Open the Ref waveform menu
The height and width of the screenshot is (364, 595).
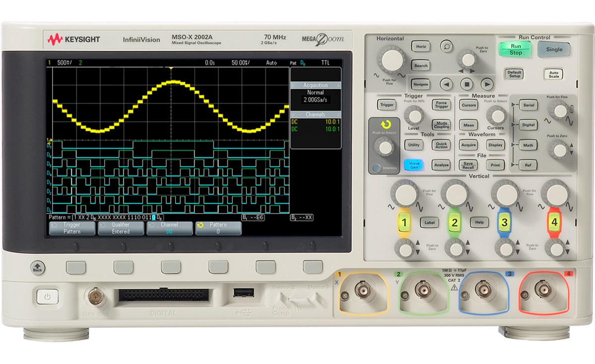click(529, 165)
